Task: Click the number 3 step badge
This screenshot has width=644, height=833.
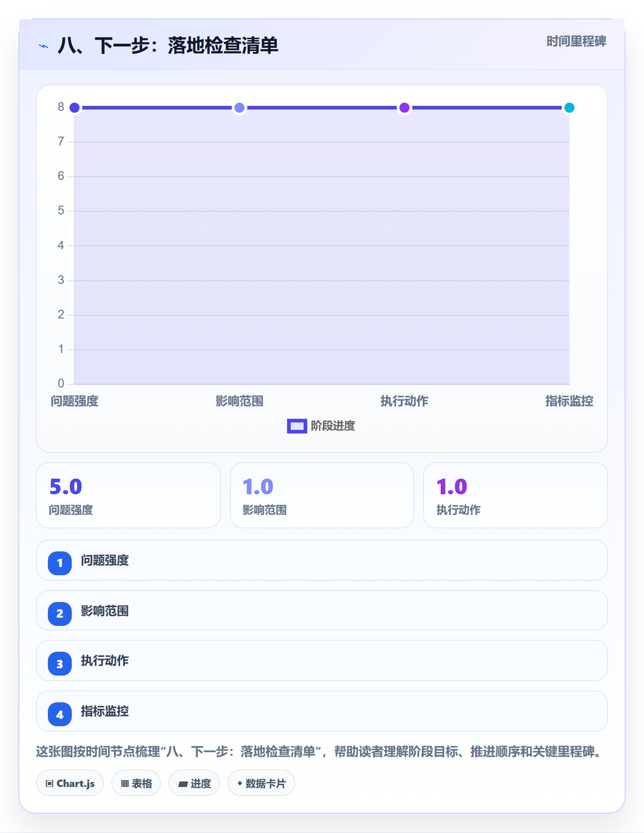Action: pos(60,664)
